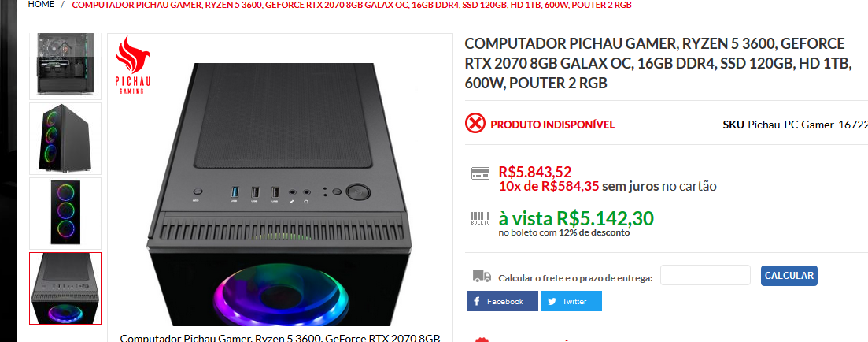
Task: Go to HOME breadcrumb link
Action: click(42, 5)
